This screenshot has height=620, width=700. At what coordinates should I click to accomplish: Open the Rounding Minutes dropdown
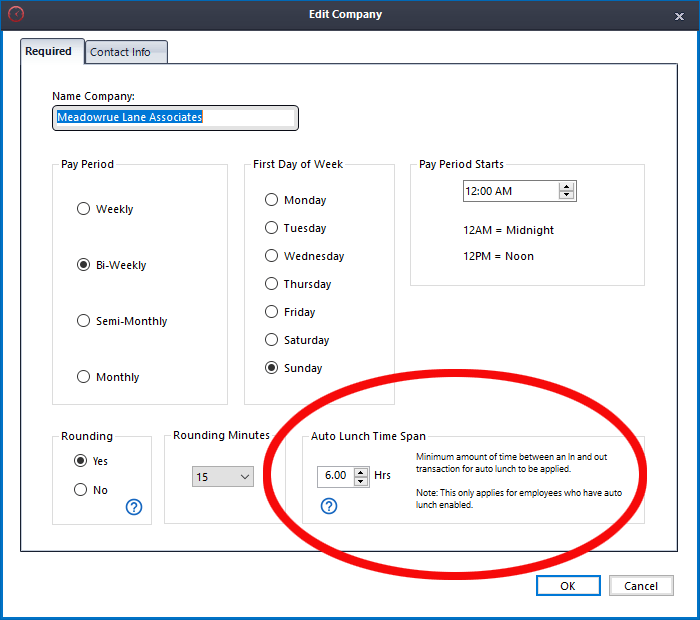click(223, 477)
